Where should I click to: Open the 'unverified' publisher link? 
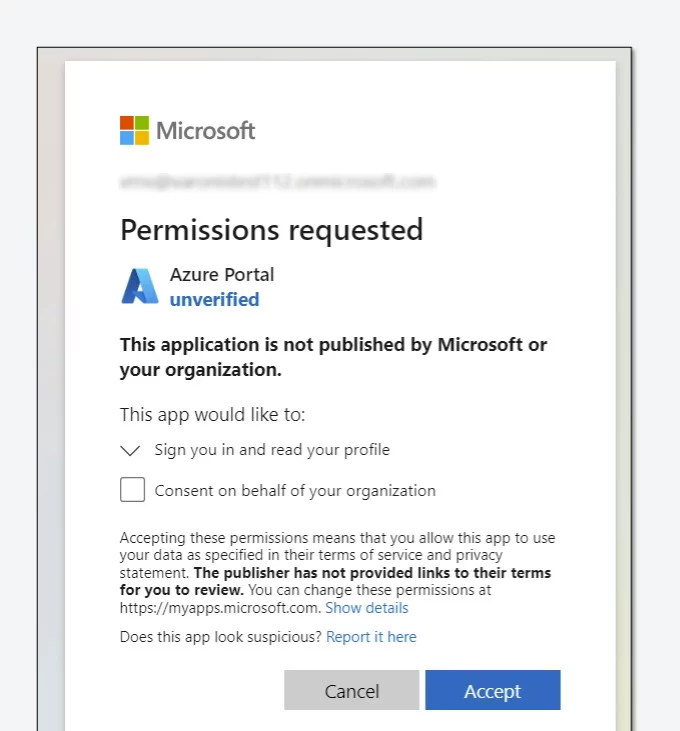(x=214, y=299)
